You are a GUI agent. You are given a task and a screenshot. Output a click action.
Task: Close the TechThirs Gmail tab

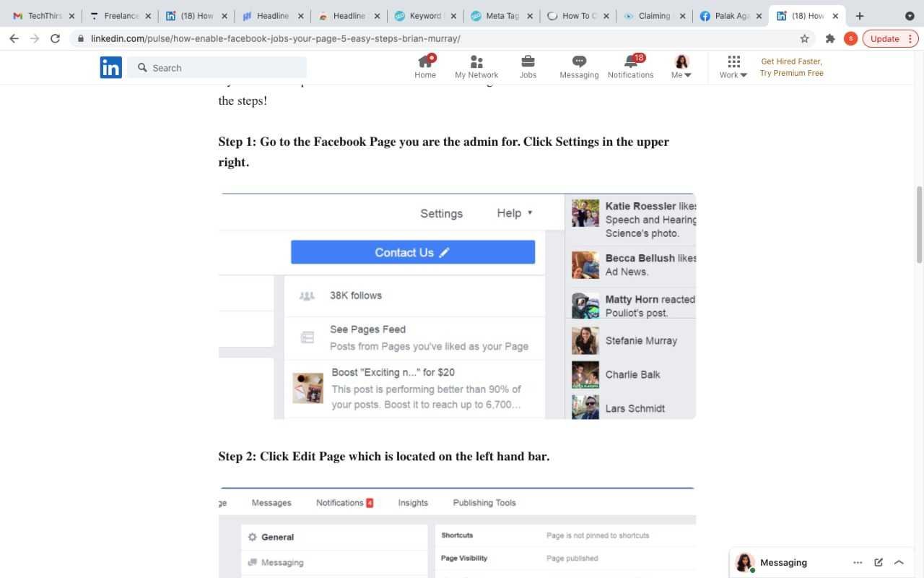point(71,16)
